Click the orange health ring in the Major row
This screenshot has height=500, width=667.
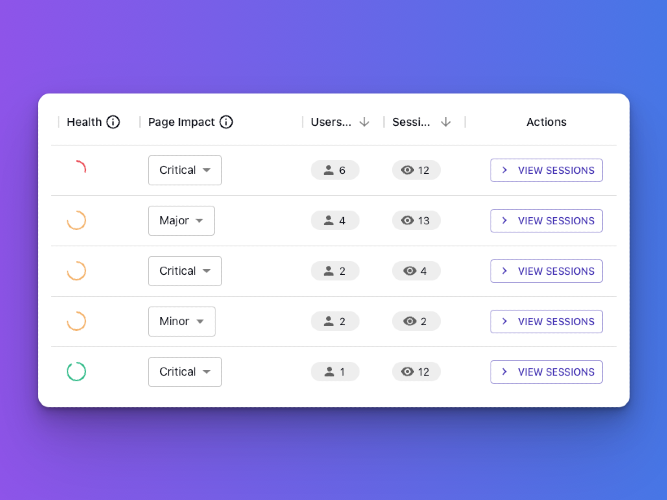click(77, 220)
